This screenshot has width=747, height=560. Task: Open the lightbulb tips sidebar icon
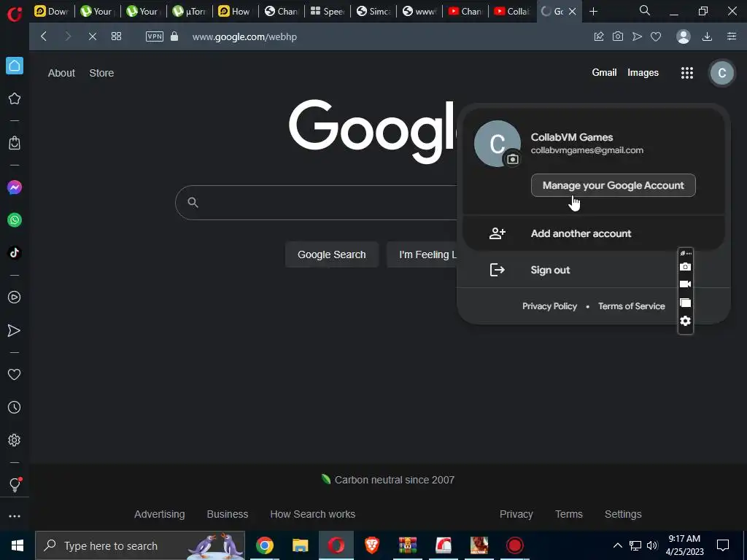(15, 484)
